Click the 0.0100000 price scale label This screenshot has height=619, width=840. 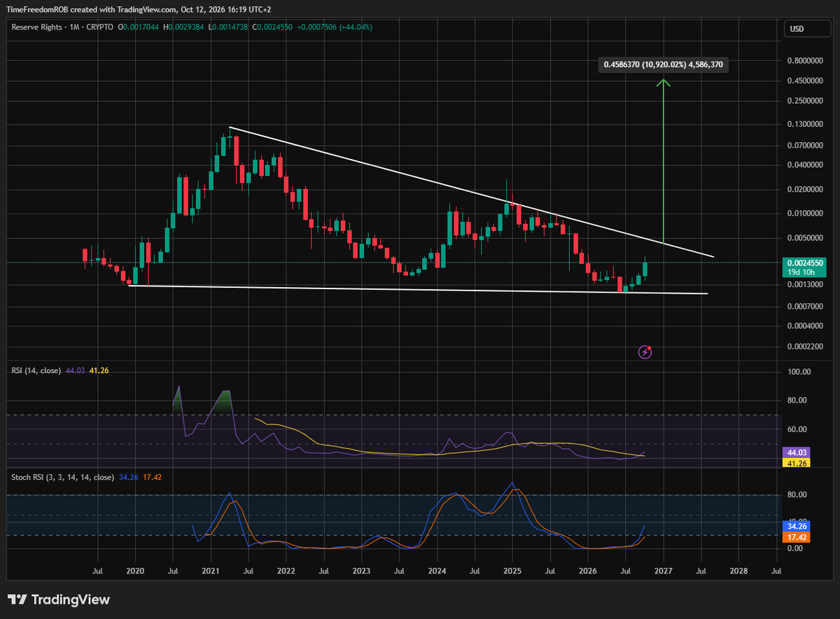click(804, 214)
